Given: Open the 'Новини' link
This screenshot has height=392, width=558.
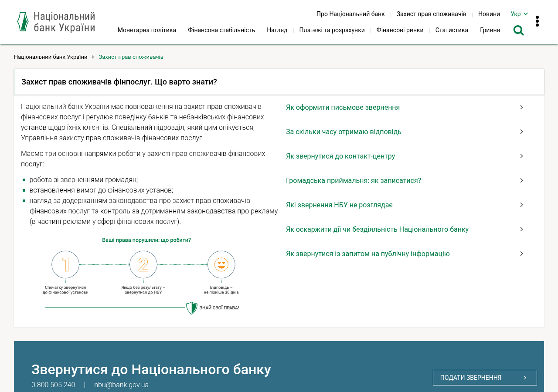Looking at the screenshot, I should [x=489, y=14].
